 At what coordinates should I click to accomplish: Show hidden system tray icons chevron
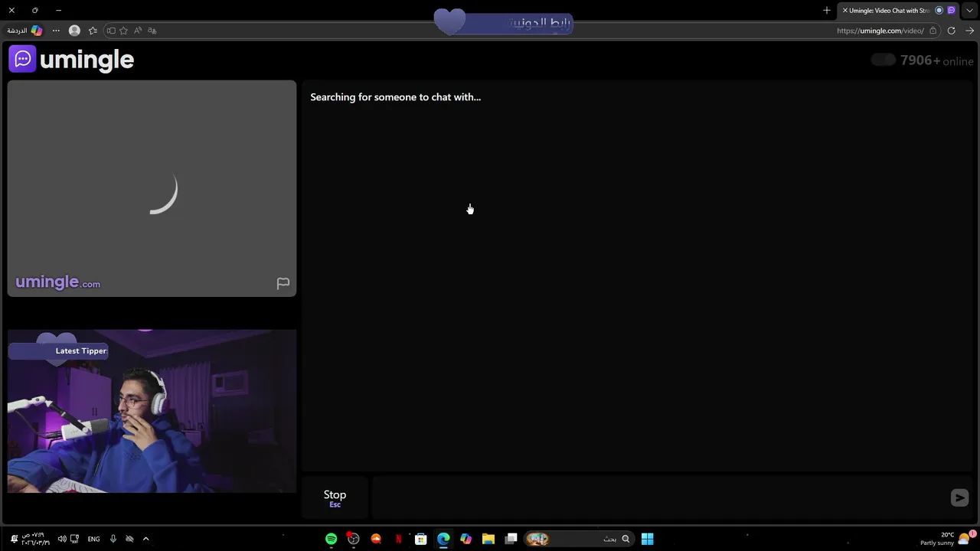coord(145,539)
